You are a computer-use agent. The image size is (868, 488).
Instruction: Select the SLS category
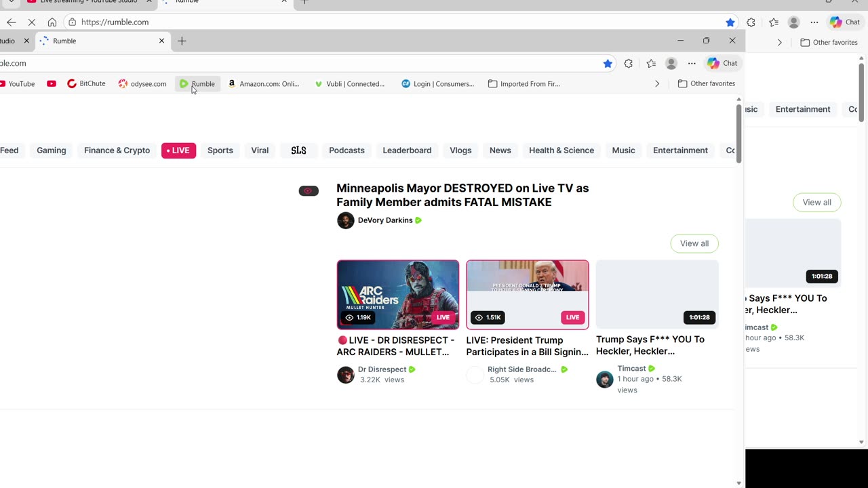pos(298,150)
